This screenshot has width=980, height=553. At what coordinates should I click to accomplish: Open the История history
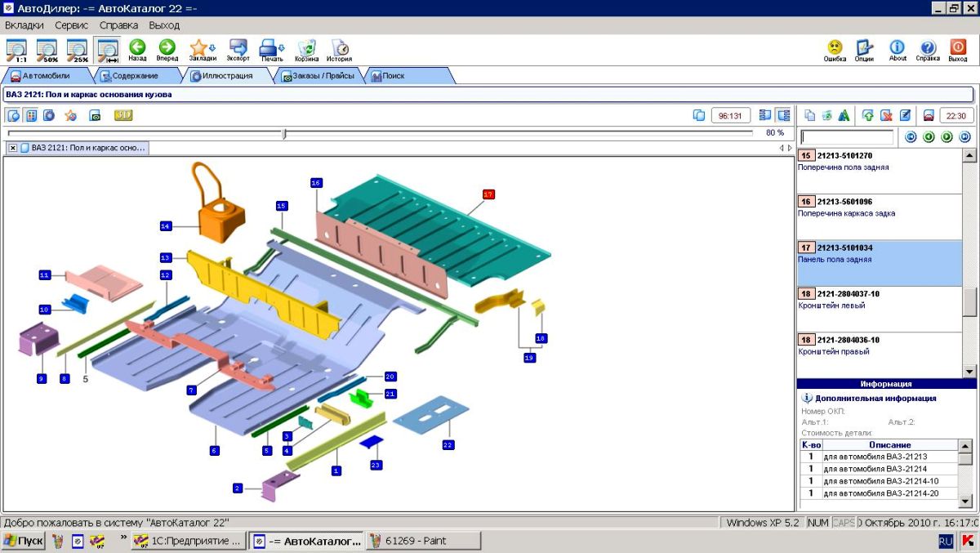pyautogui.click(x=340, y=51)
